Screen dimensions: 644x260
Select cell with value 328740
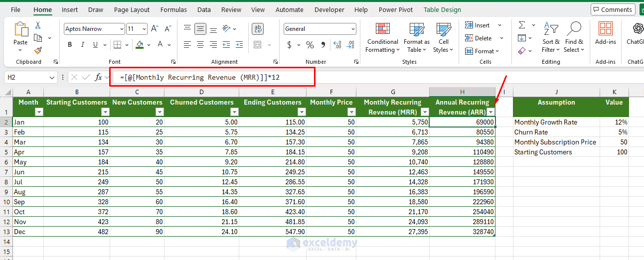pyautogui.click(x=462, y=232)
